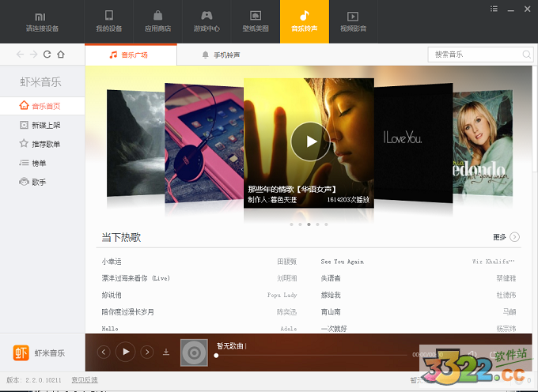This screenshot has width=538, height=392.
Task: Play the song Hello by Adele
Action: [x=110, y=329]
